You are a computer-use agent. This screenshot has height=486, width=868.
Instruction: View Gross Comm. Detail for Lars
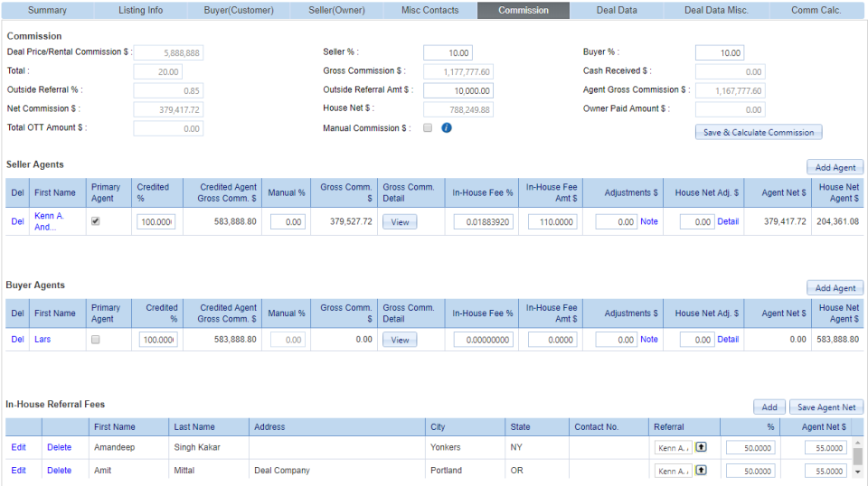tap(400, 340)
